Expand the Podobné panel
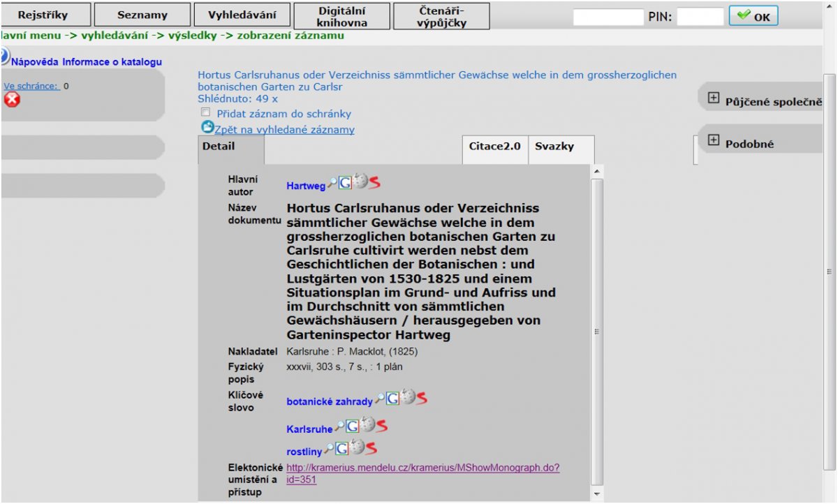Image resolution: width=838 pixels, height=504 pixels. pyautogui.click(x=713, y=140)
